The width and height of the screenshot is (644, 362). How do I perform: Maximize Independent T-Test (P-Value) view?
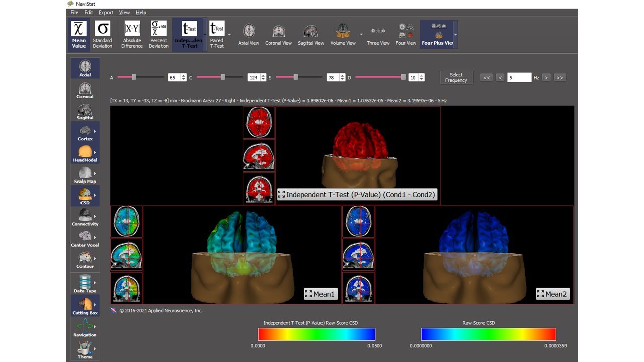point(357,194)
